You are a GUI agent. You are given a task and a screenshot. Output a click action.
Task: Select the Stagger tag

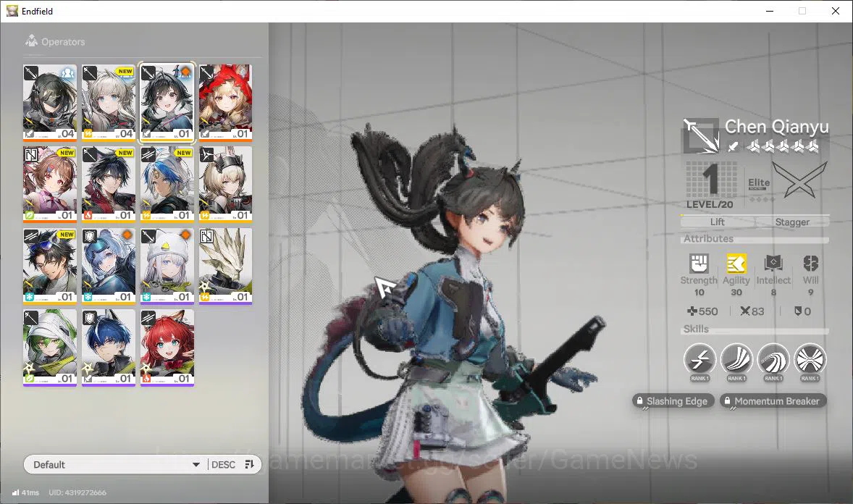click(x=792, y=222)
